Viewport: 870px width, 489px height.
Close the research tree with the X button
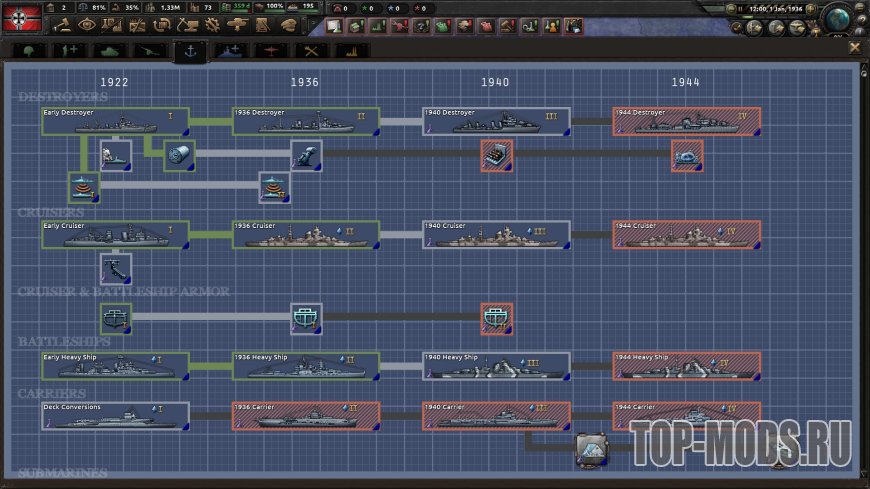point(855,47)
